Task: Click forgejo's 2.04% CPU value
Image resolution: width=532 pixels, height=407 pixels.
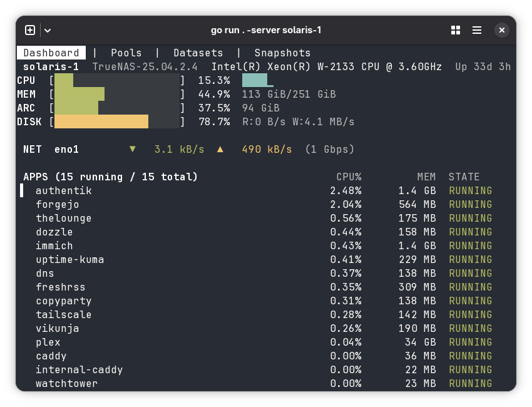Action: click(345, 204)
